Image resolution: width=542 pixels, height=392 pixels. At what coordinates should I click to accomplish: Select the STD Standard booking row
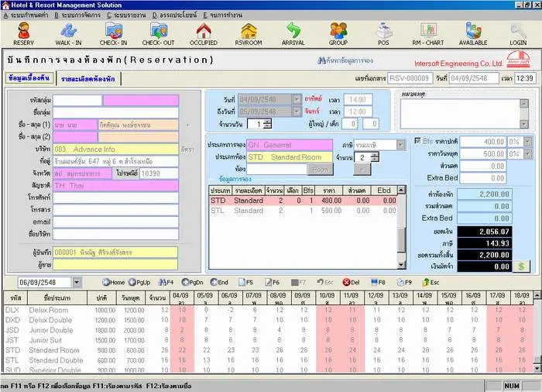point(304,201)
